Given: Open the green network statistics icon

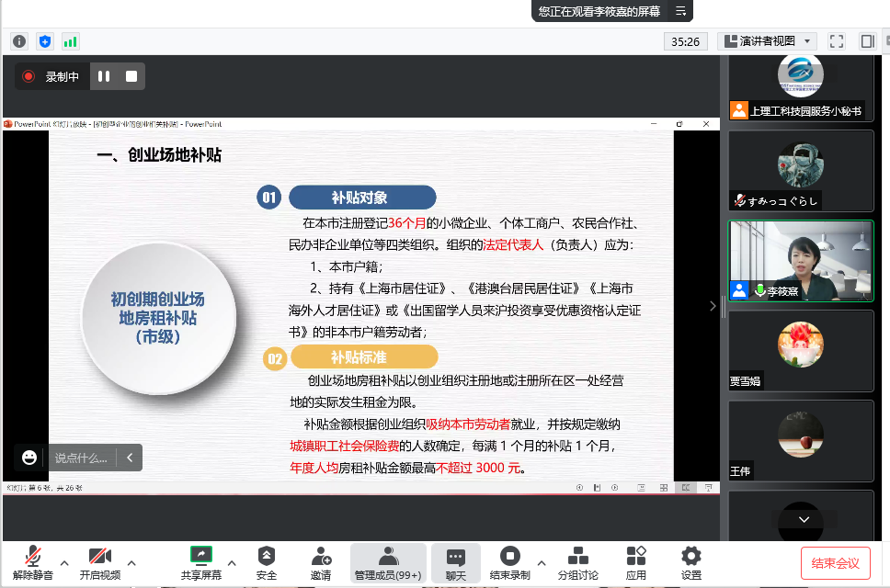Looking at the screenshot, I should 71,41.
